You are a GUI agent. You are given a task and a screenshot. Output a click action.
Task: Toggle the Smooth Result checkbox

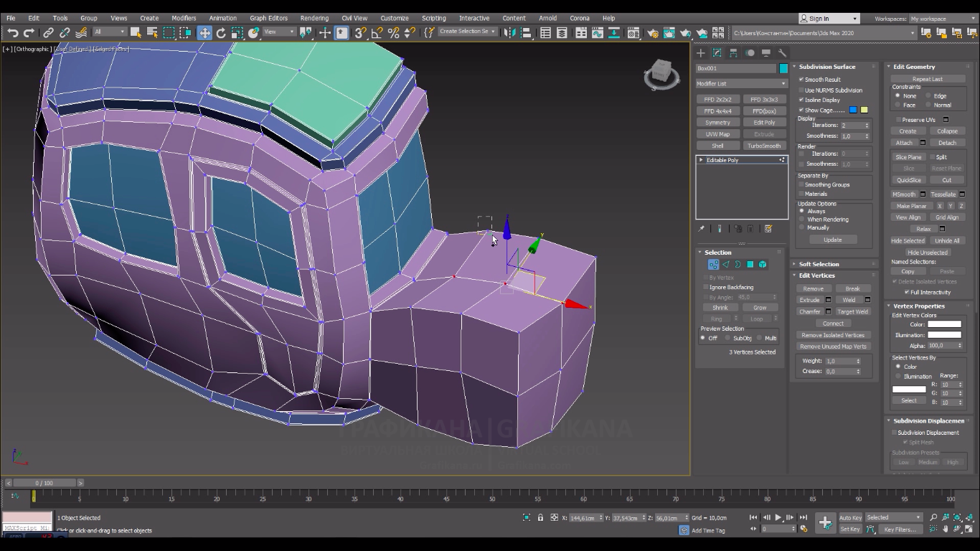click(801, 80)
